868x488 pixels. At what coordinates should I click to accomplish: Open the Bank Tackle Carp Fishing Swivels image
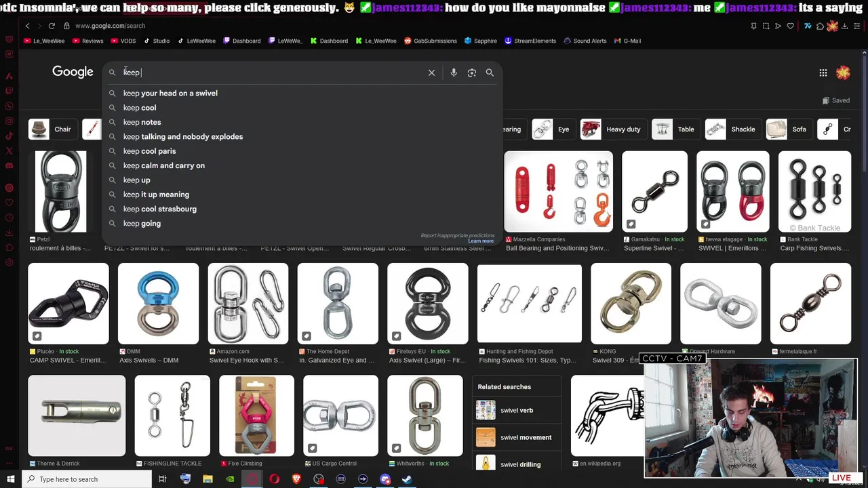814,192
